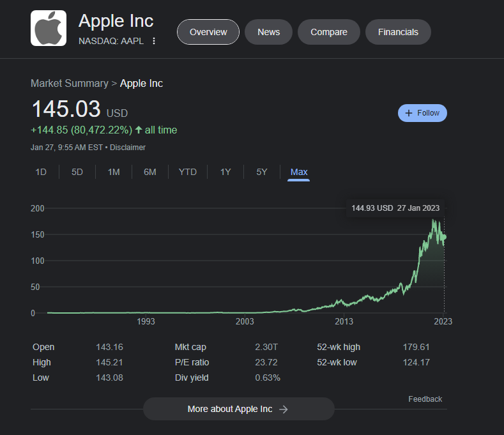The image size is (504, 435).
Task: Send Feedback via the Feedback link
Action: click(425, 399)
